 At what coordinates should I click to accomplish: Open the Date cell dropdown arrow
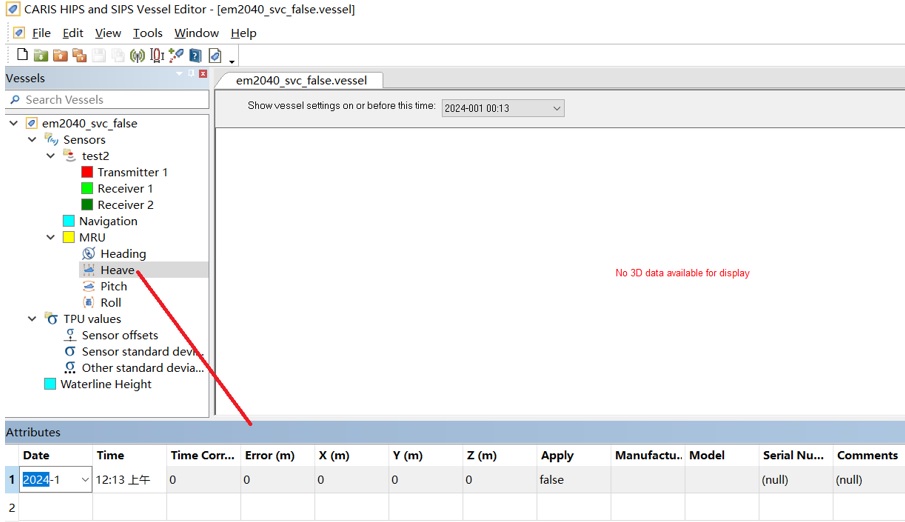(x=85, y=479)
